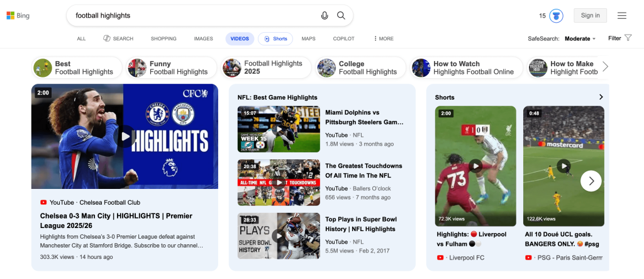The image size is (644, 279).
Task: Select Football Highlights 2025 suggestion
Action: (x=266, y=67)
